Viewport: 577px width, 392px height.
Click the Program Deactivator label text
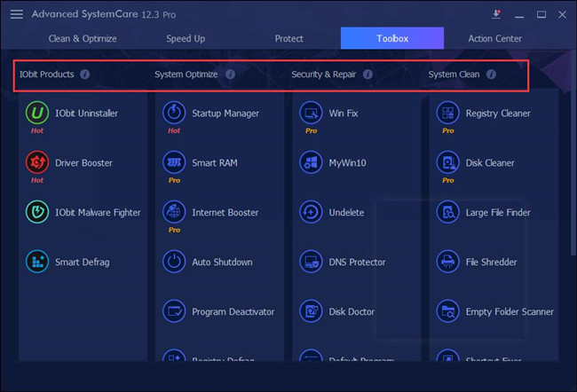[x=233, y=312]
